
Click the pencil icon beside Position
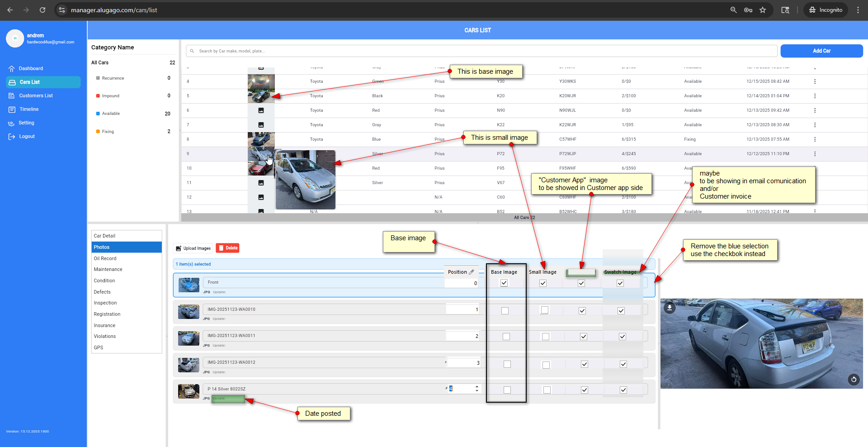pos(472,272)
